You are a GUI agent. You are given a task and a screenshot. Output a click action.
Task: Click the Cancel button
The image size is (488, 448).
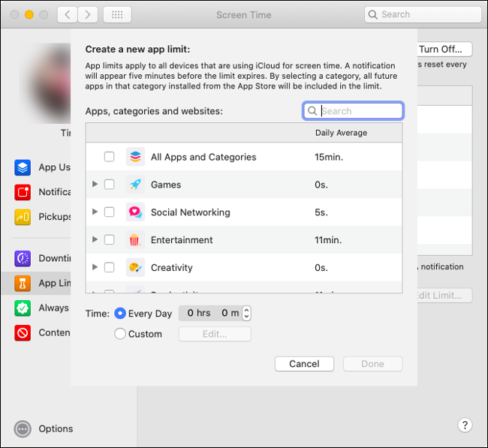pyautogui.click(x=304, y=364)
